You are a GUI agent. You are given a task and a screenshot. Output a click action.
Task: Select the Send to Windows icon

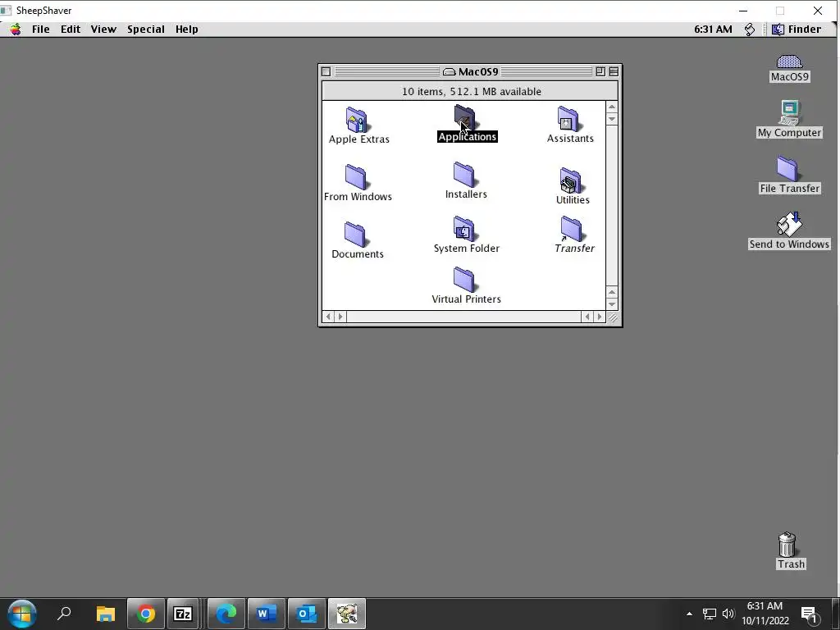789,231
